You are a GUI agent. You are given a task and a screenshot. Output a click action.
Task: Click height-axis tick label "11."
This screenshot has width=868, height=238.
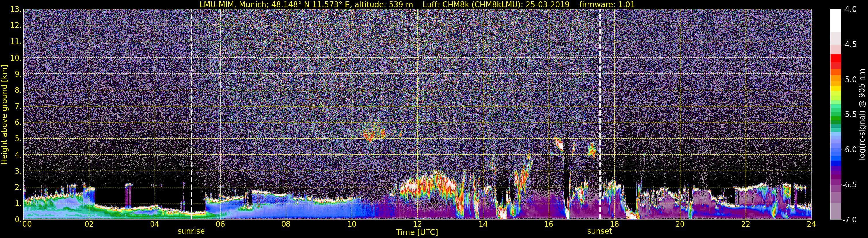click(x=16, y=42)
